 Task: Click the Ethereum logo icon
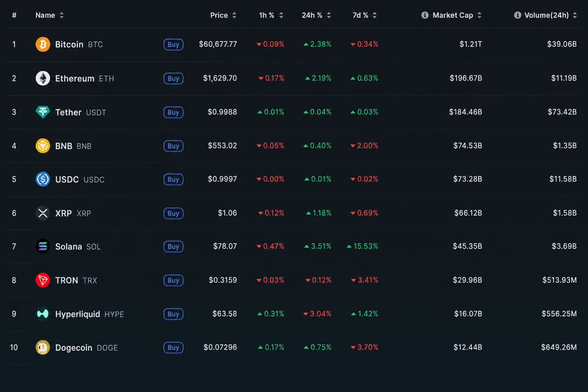click(43, 78)
